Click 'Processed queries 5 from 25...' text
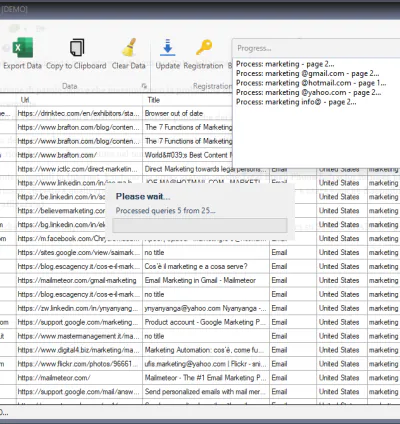 (x=165, y=211)
